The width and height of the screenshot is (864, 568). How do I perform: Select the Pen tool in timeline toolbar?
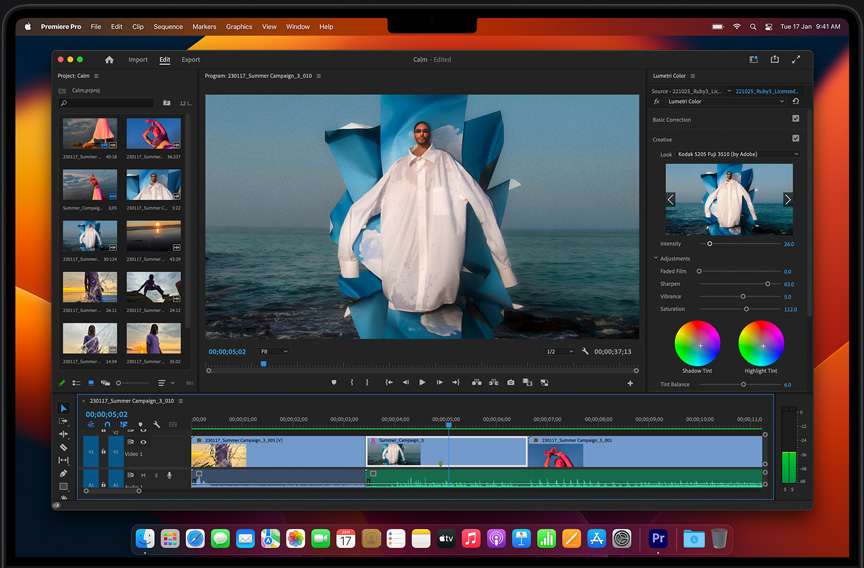[x=64, y=473]
